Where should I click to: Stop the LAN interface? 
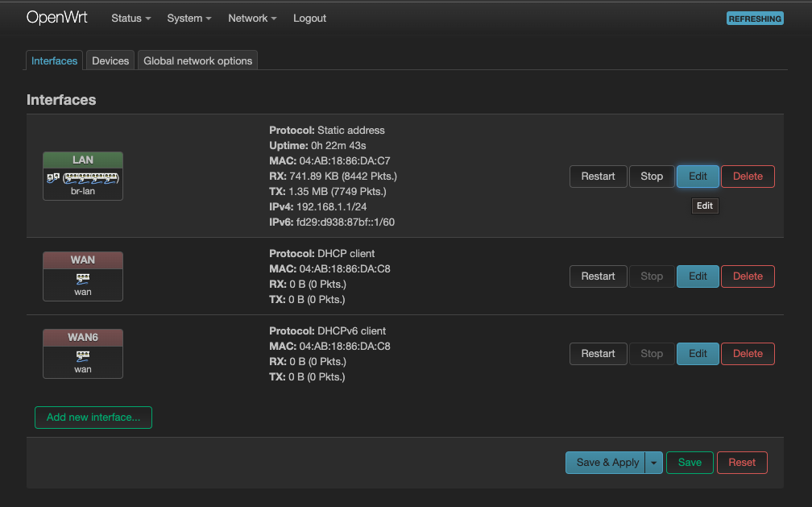[x=652, y=177]
